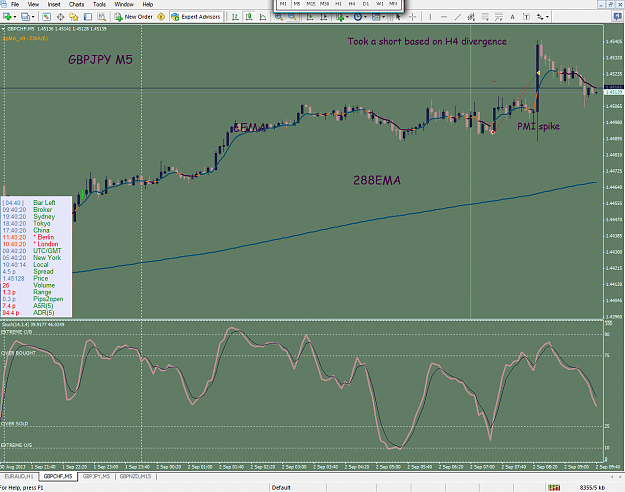Viewport: 625px width, 492px height.
Task: Select the Fibonacci Retracement tool
Action: [x=485, y=17]
